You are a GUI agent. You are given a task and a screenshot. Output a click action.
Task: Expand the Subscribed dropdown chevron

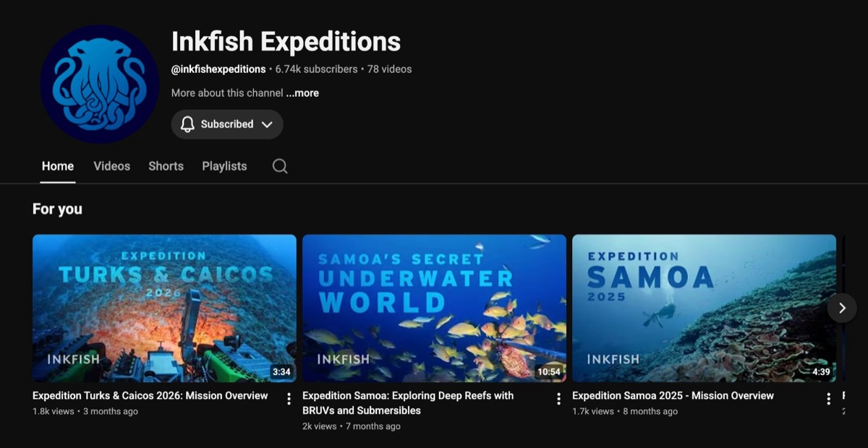[267, 124]
